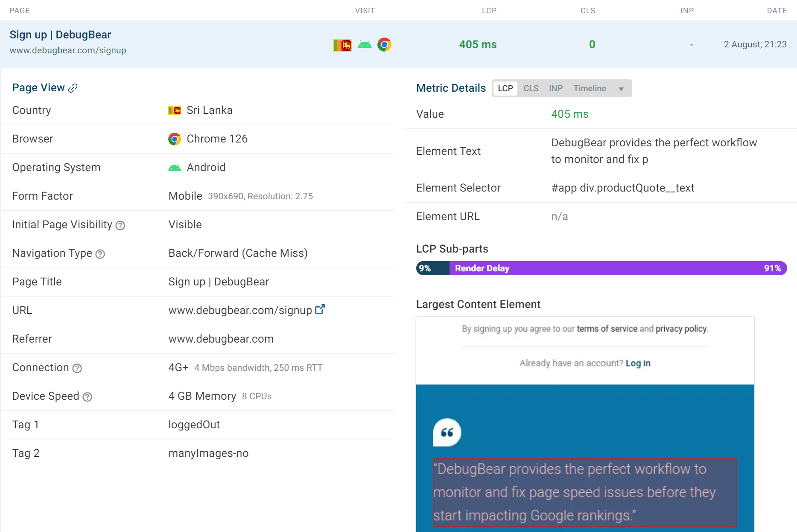Sort by INP column header

tap(687, 11)
